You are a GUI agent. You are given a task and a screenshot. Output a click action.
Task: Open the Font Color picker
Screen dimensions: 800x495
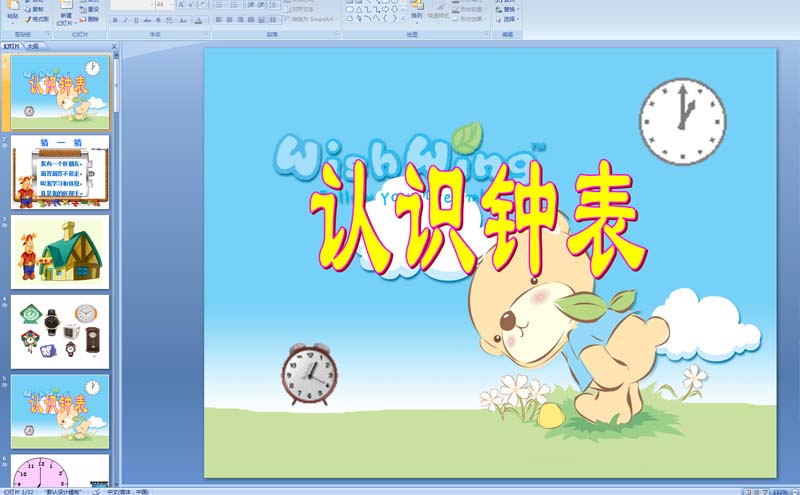click(199, 20)
